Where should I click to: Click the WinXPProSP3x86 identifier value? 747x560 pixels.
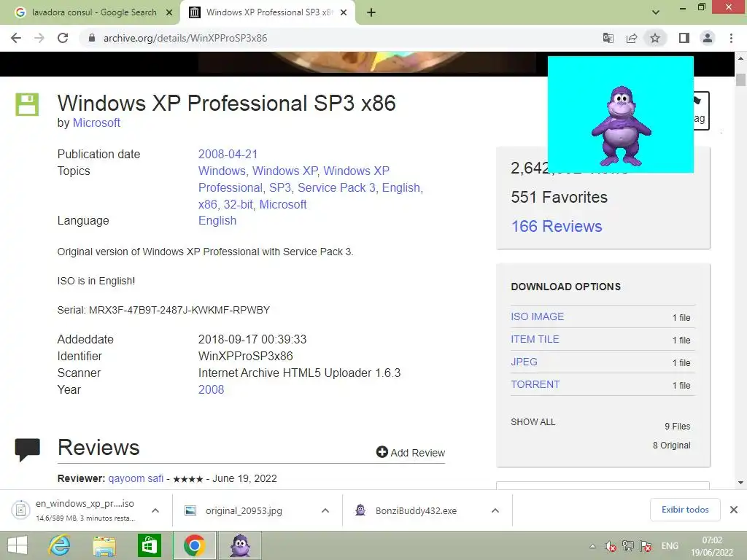coord(245,356)
